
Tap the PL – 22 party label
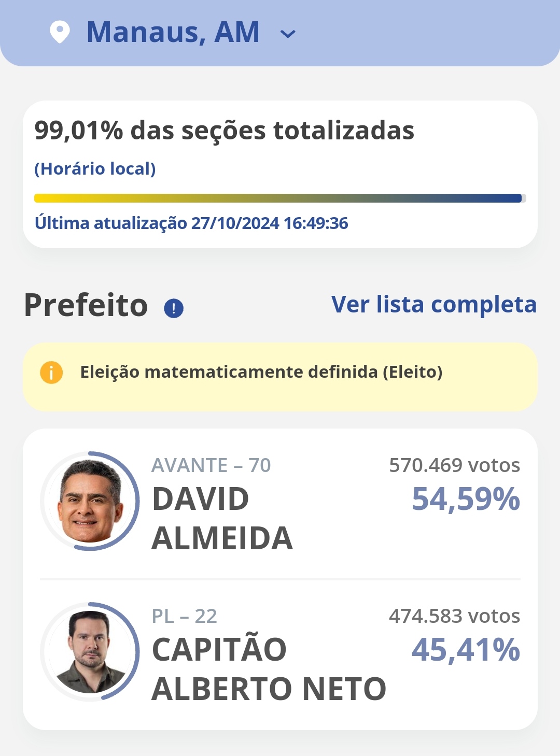click(x=184, y=616)
